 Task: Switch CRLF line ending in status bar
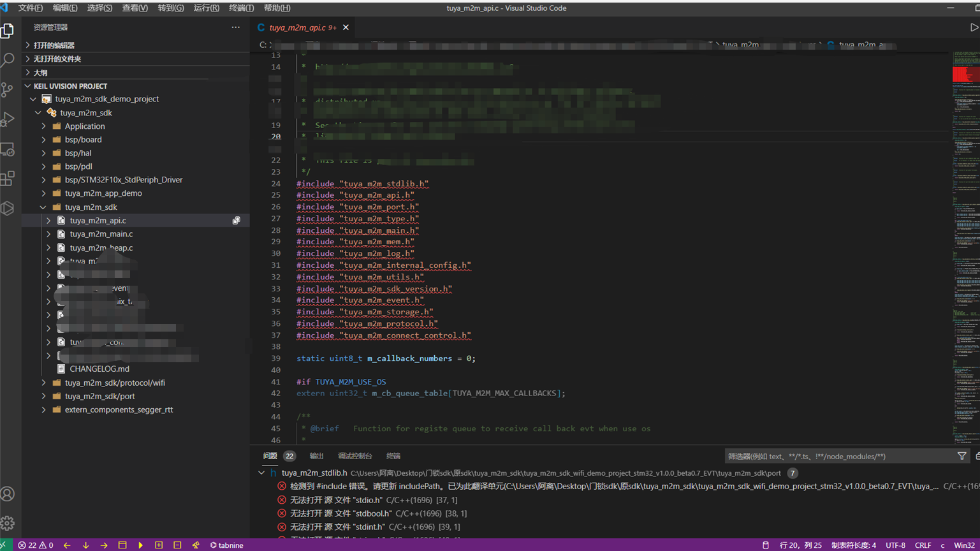[x=924, y=545]
